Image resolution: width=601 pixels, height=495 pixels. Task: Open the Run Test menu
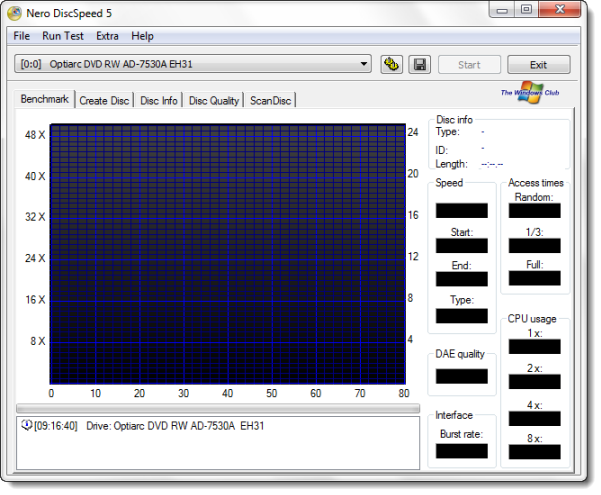click(64, 36)
